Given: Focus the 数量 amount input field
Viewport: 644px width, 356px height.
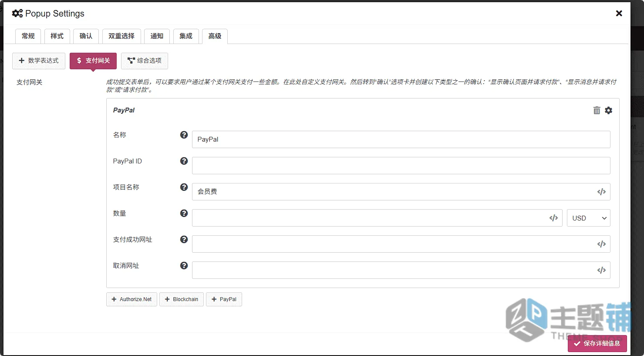Looking at the screenshot, I should click(377, 218).
